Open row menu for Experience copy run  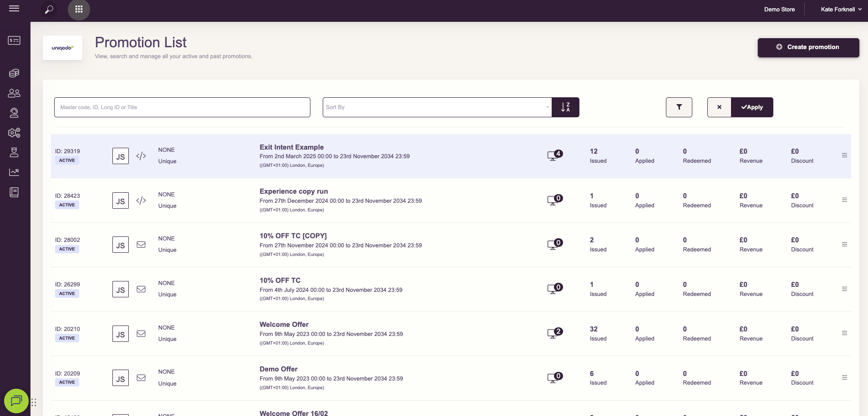[x=844, y=200]
